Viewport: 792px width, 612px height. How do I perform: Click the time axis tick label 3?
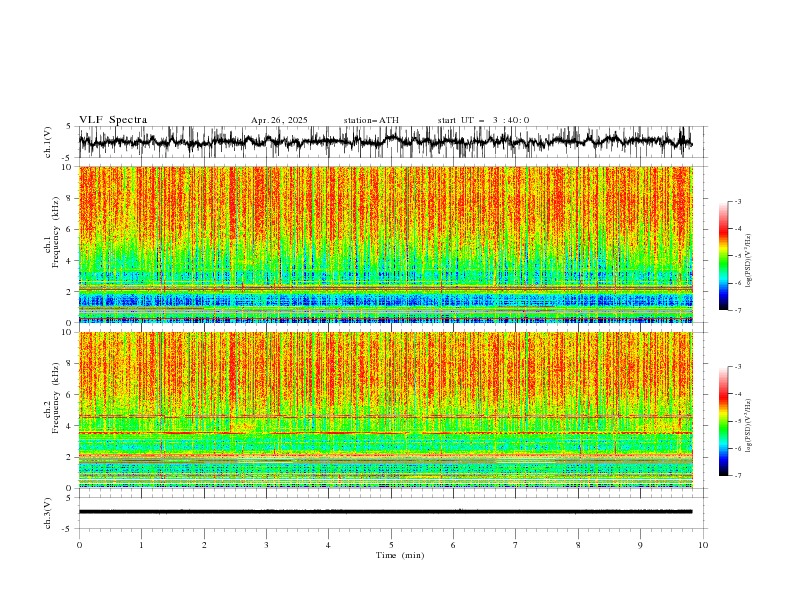pos(266,545)
